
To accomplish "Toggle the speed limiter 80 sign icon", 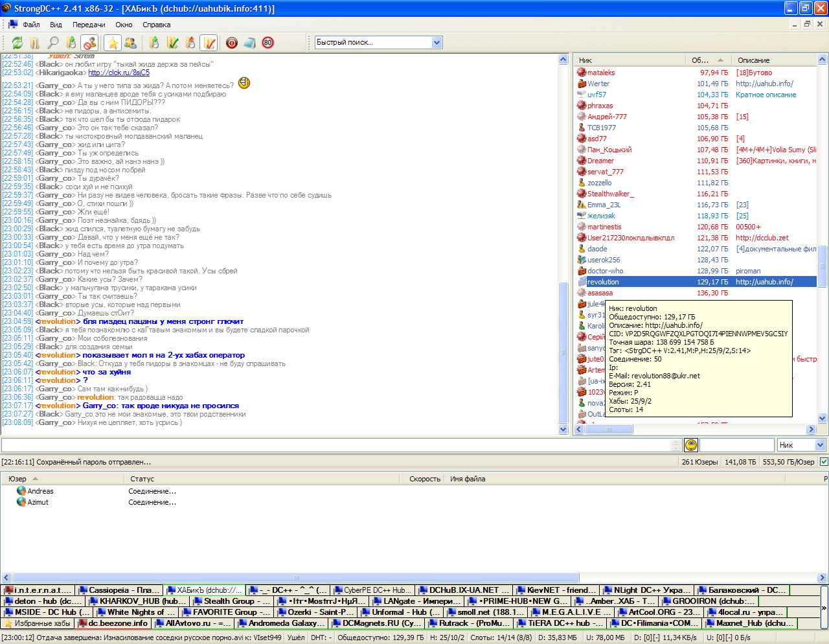I will point(268,43).
